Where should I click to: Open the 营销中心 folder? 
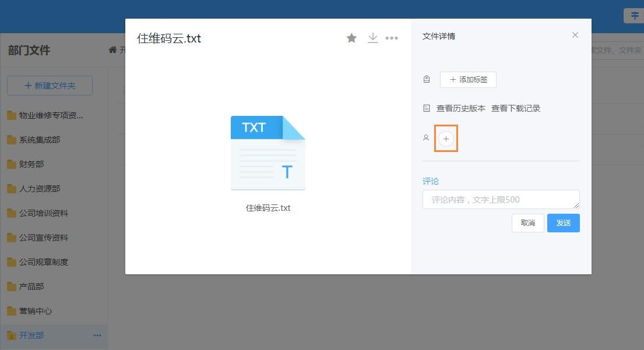30,311
